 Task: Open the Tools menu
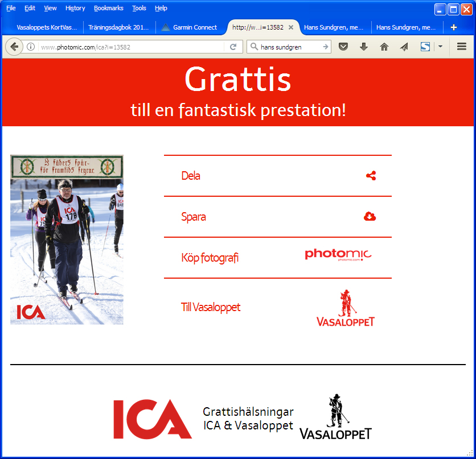tap(139, 8)
